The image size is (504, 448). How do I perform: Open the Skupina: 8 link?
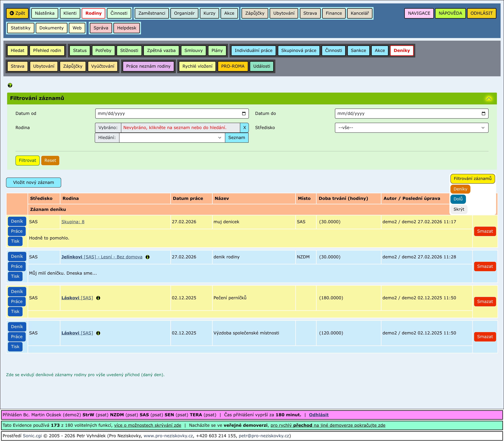point(73,222)
